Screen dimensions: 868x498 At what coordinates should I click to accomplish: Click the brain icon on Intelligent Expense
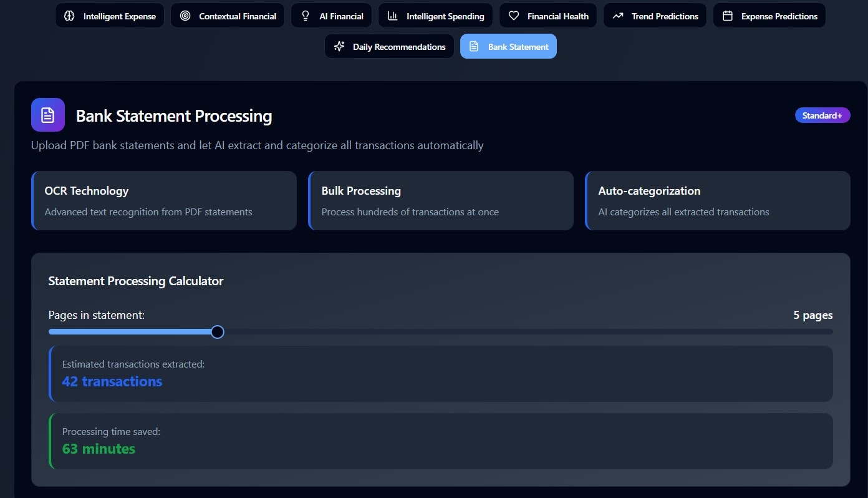tap(70, 16)
